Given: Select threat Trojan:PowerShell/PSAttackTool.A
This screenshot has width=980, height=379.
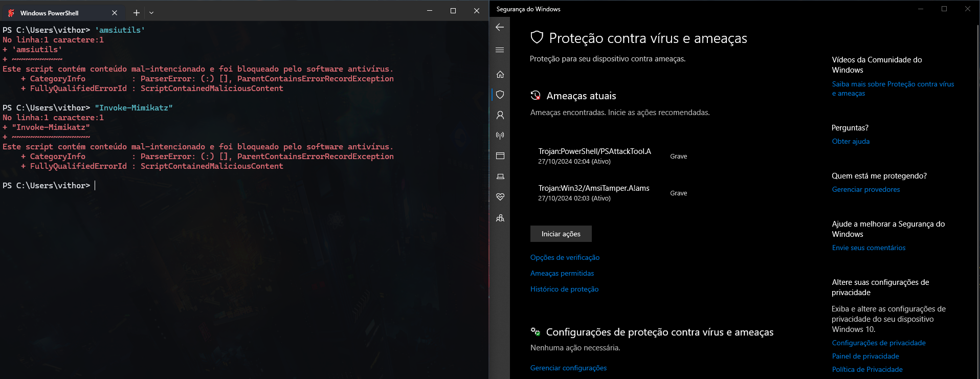Looking at the screenshot, I should tap(594, 151).
